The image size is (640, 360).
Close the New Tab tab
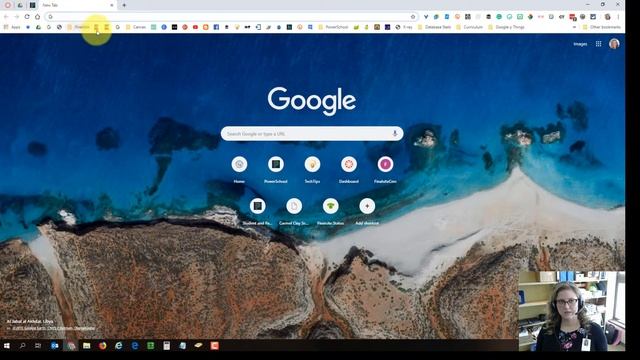[x=112, y=5]
